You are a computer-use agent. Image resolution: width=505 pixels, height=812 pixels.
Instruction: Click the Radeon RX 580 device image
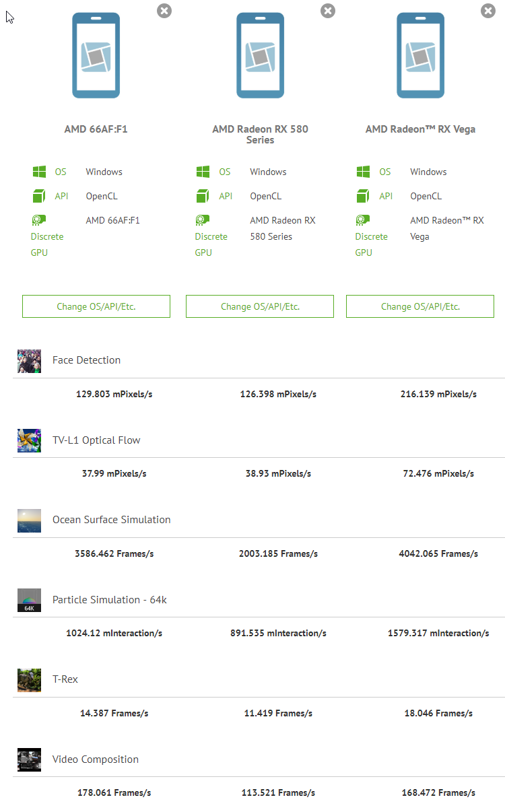[x=260, y=56]
